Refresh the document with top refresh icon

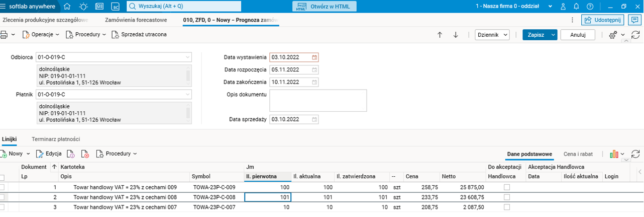point(635,35)
